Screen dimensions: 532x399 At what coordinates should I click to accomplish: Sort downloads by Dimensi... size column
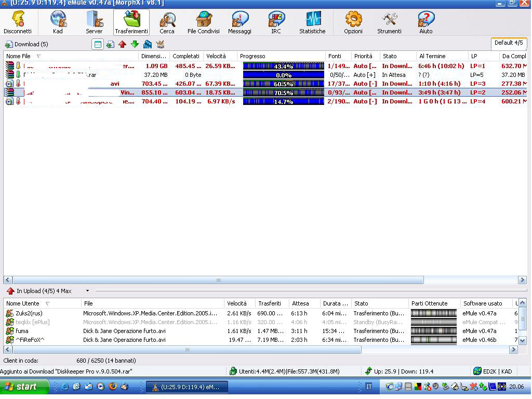(x=154, y=56)
